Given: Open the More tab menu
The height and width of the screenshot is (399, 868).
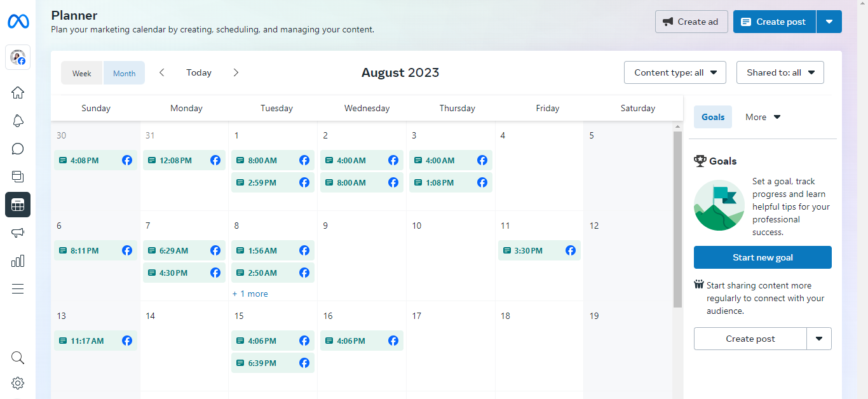Looking at the screenshot, I should click(763, 117).
